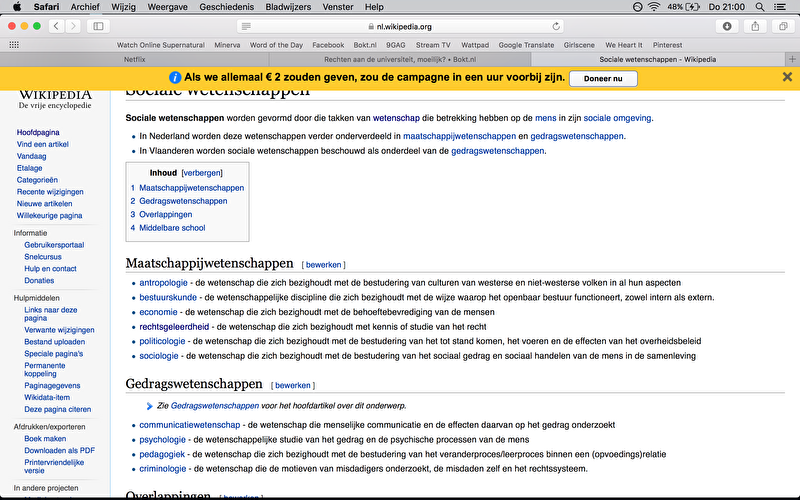Jump to Middelbare school in contents
Viewport: 800px width, 500px height.
[x=172, y=228]
